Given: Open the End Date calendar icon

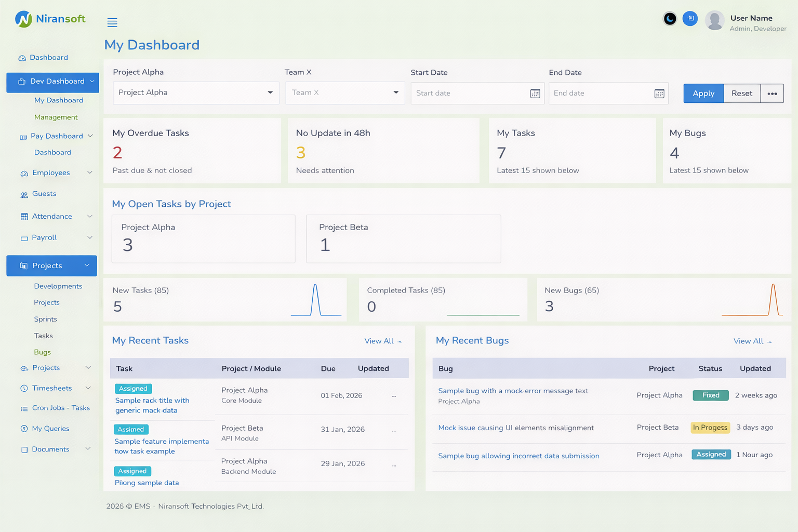Looking at the screenshot, I should tap(659, 94).
